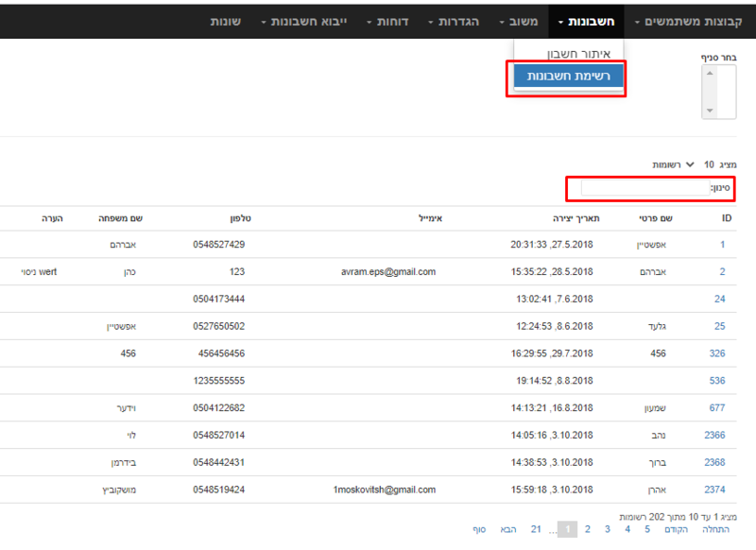Jump to last page 21
This screenshot has height=550, width=756.
point(536,529)
